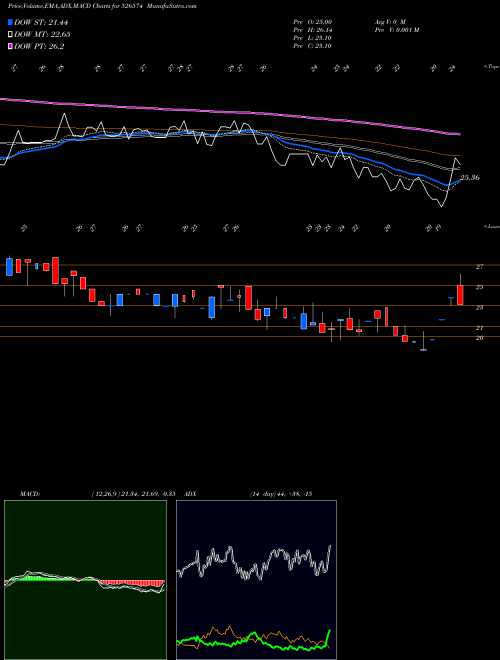Click the 'Pre L' low price value

click(312, 38)
